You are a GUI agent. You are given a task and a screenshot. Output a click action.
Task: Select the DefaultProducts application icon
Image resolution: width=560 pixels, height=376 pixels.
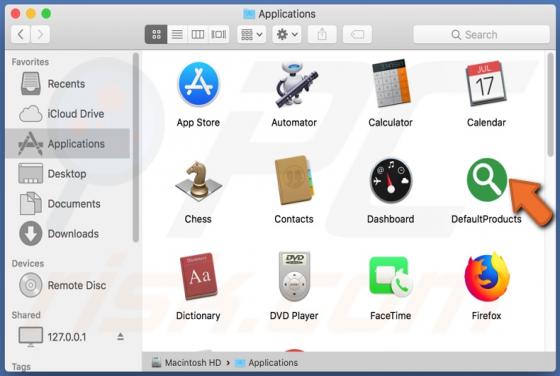[x=486, y=180]
